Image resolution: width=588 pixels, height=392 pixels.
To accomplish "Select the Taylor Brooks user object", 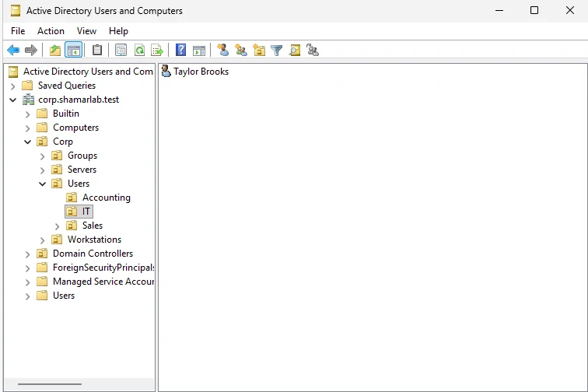I will click(195, 72).
